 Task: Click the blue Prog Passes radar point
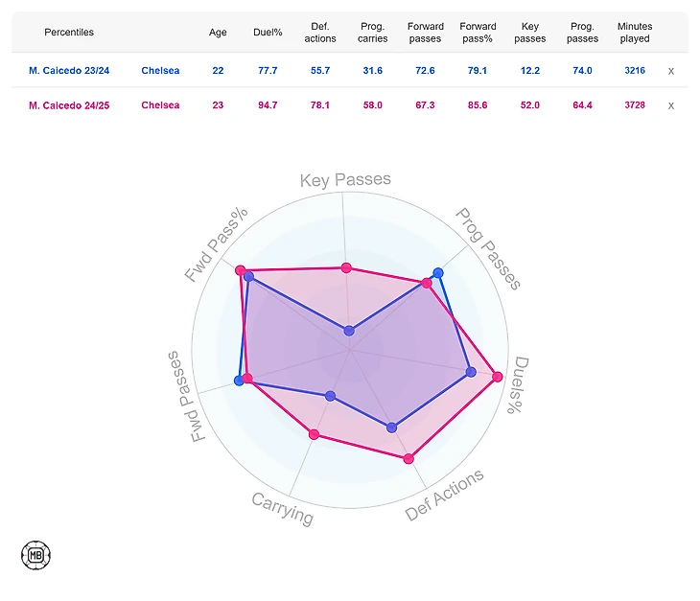(x=438, y=273)
